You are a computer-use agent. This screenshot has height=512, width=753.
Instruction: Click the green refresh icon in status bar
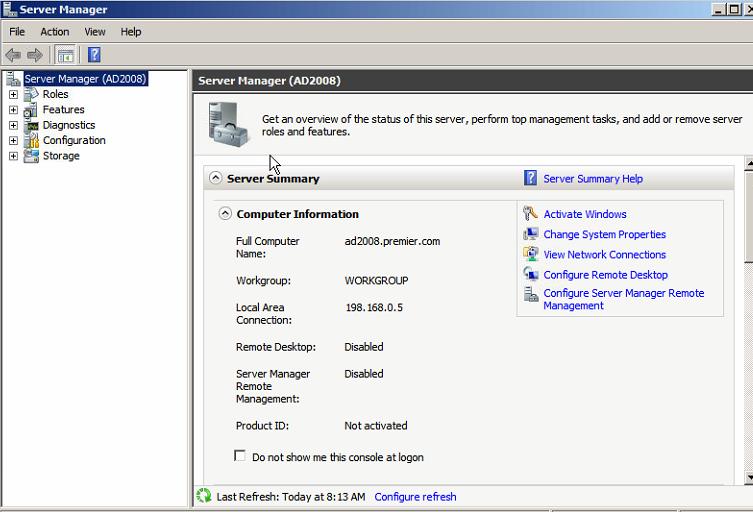[204, 496]
